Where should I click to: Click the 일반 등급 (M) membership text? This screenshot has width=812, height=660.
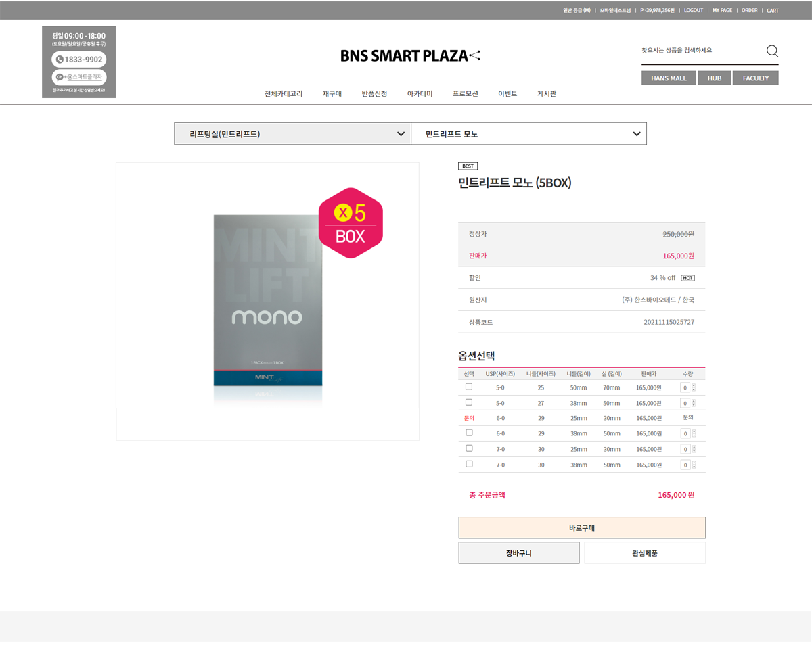[577, 11]
